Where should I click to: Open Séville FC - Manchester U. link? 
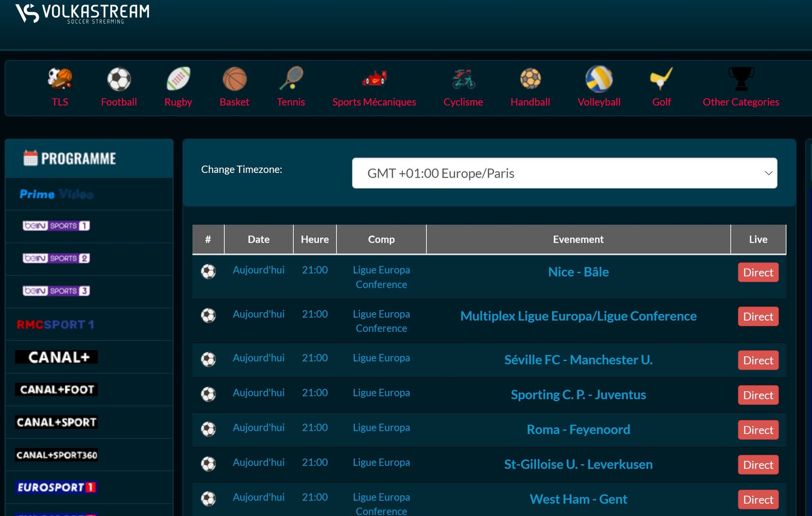(579, 360)
